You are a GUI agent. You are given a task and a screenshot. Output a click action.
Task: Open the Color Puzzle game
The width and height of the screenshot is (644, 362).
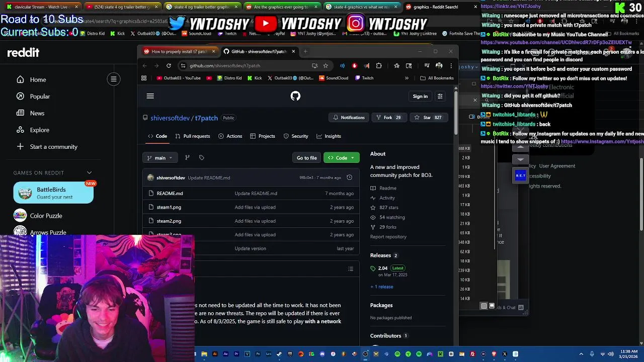click(x=46, y=216)
